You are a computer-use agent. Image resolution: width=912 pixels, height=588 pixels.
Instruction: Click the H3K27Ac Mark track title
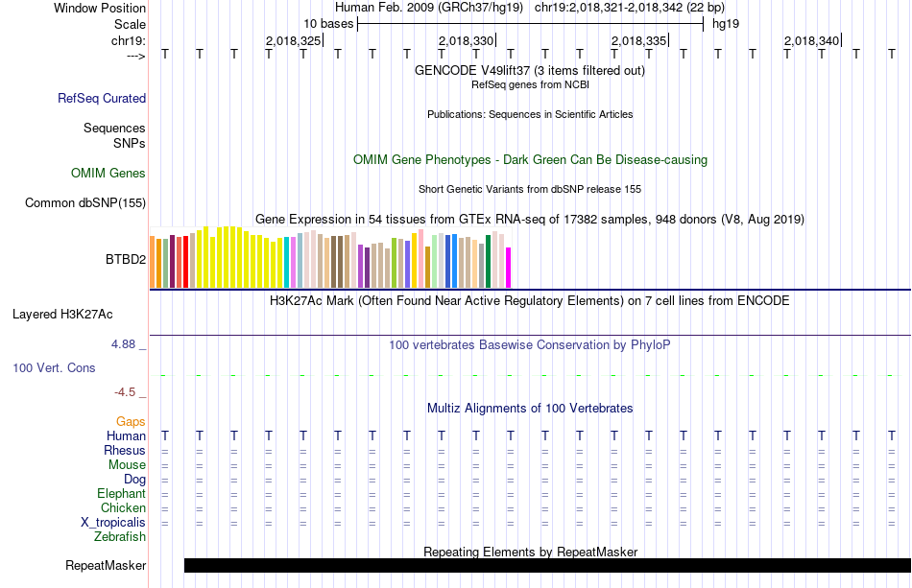point(530,301)
